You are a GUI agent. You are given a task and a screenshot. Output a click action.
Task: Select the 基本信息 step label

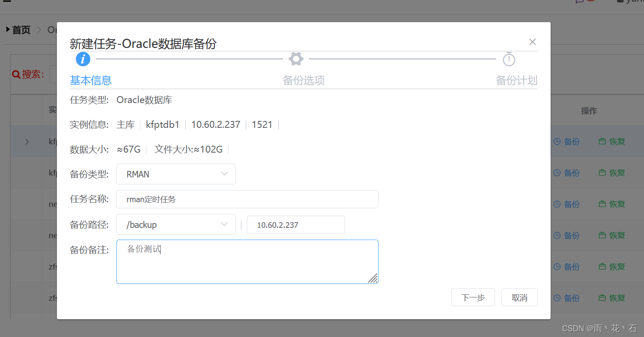(90, 80)
